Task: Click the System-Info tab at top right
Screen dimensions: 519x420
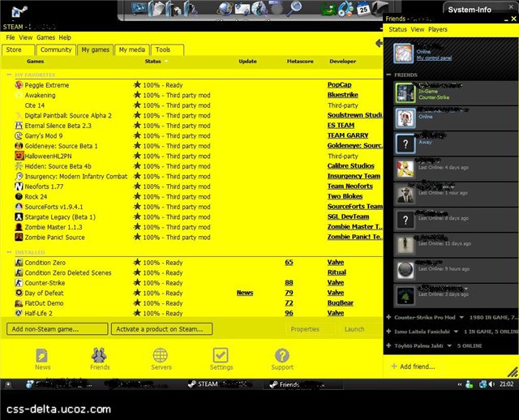Action: tap(470, 10)
